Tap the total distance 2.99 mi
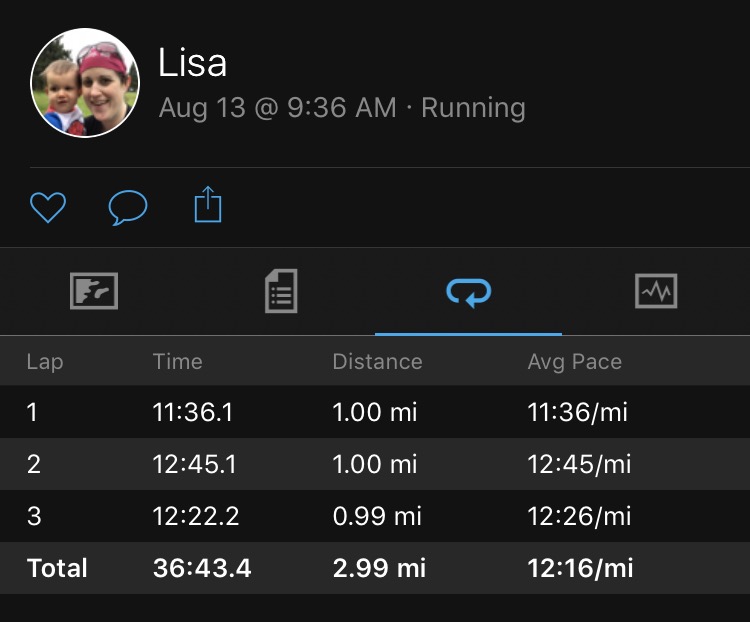This screenshot has height=622, width=750. coord(379,568)
